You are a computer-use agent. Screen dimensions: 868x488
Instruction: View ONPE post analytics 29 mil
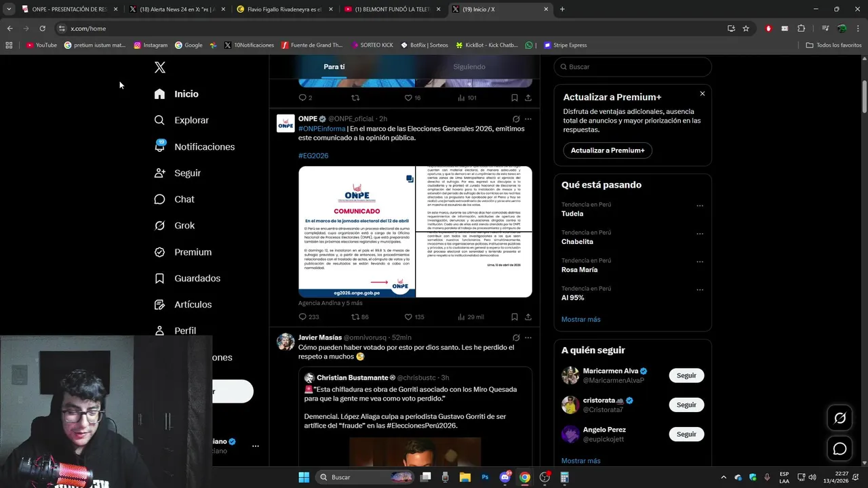pyautogui.click(x=471, y=317)
